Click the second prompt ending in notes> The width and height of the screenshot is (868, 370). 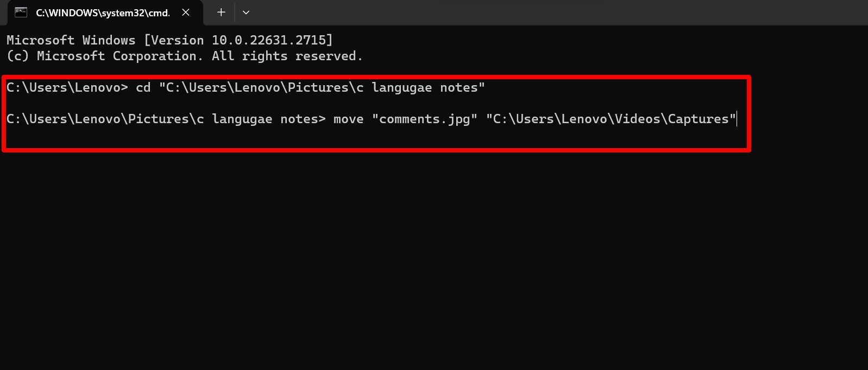point(166,119)
